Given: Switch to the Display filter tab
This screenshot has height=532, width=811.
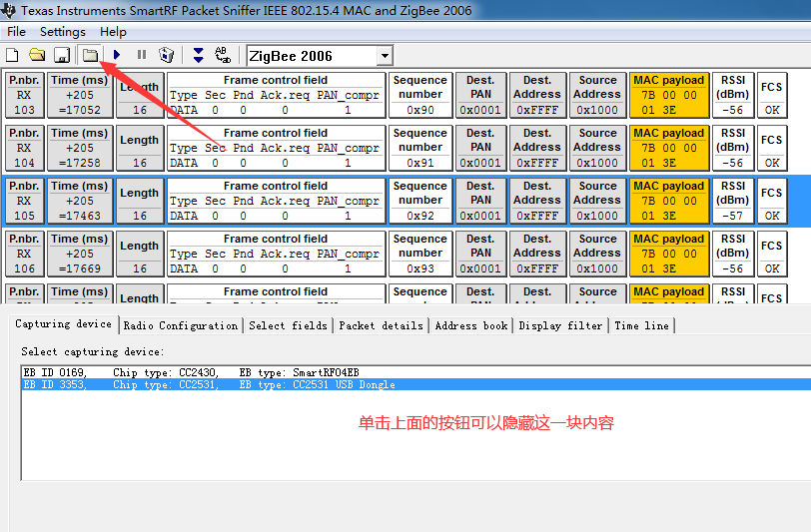Looking at the screenshot, I should click(560, 325).
